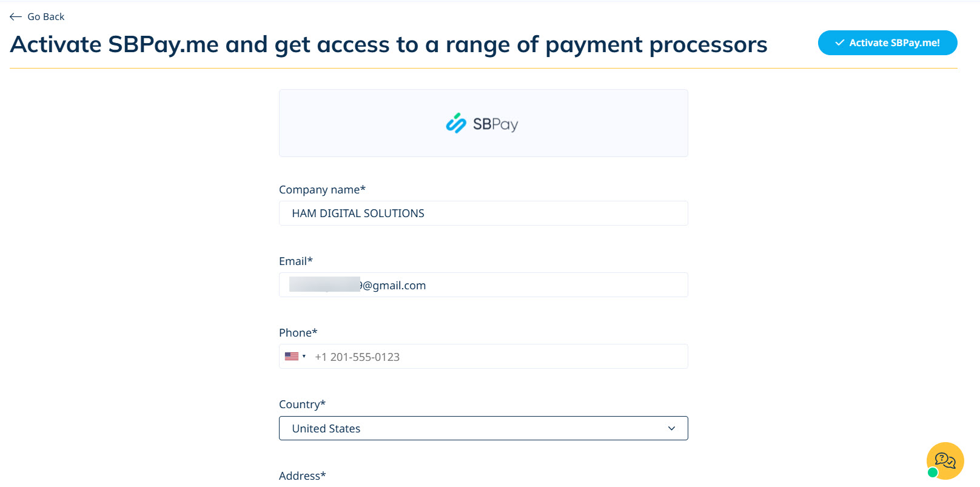The height and width of the screenshot is (487, 980).
Task: Select the Email address text box
Action: click(x=483, y=284)
